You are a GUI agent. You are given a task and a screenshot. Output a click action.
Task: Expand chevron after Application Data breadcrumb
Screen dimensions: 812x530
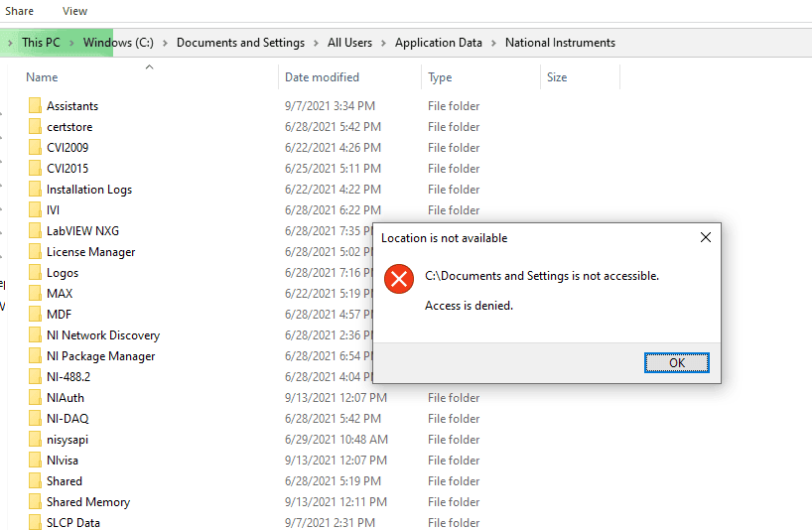pyautogui.click(x=493, y=43)
